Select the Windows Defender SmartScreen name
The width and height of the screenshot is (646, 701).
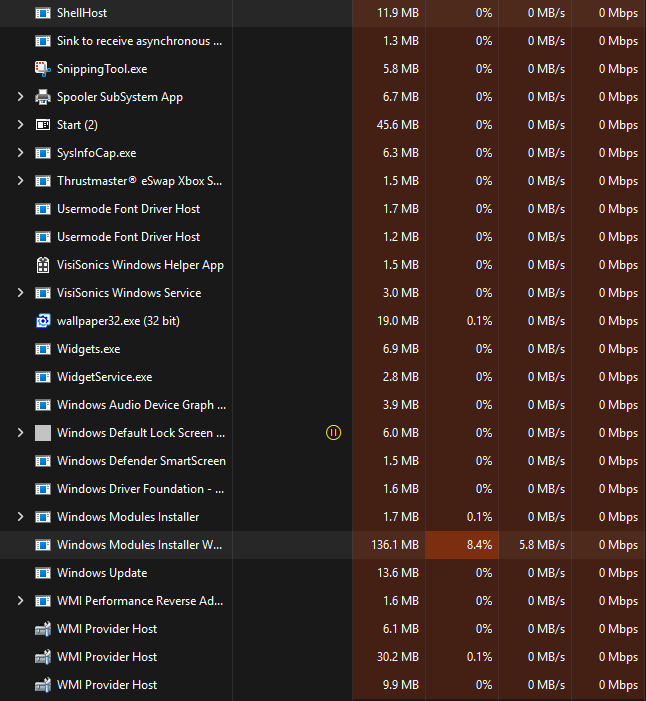point(141,461)
